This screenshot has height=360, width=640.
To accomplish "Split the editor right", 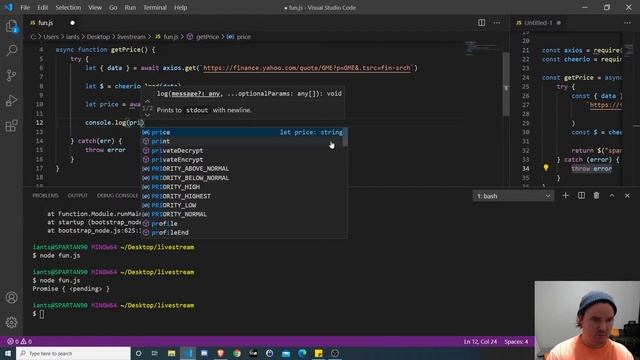I will (482, 23).
